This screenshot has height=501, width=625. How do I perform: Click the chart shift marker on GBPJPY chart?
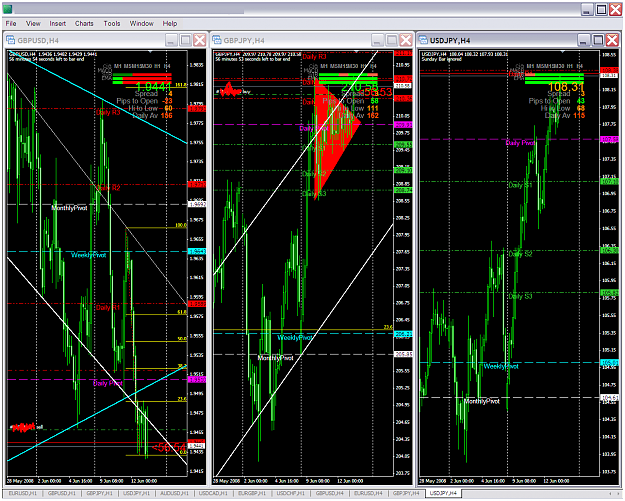[x=356, y=52]
